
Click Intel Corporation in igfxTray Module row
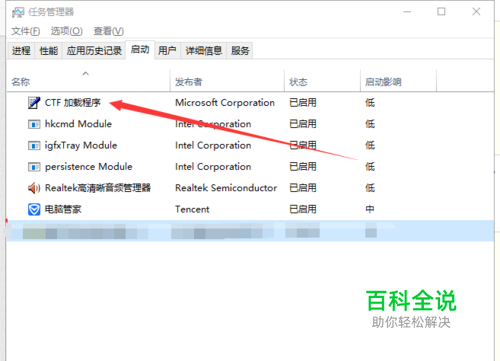click(x=213, y=145)
